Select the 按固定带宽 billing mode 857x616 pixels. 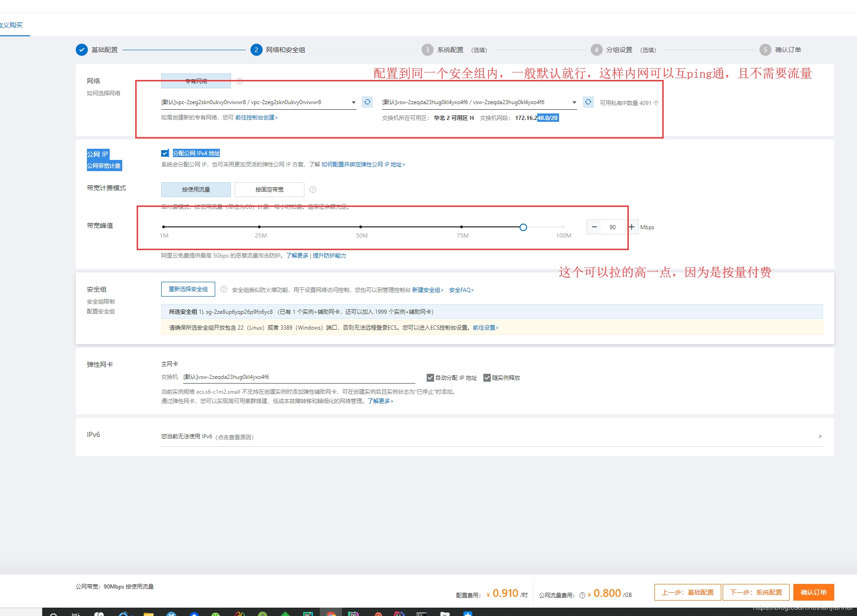coord(269,190)
